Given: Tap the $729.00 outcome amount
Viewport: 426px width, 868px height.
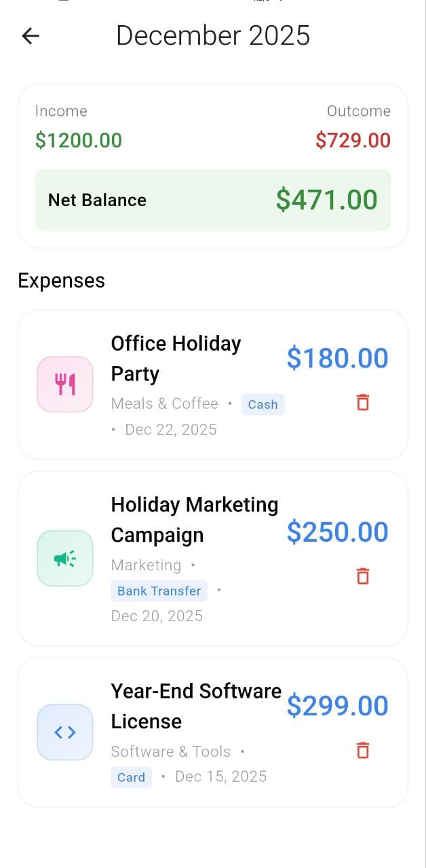Looking at the screenshot, I should click(353, 140).
